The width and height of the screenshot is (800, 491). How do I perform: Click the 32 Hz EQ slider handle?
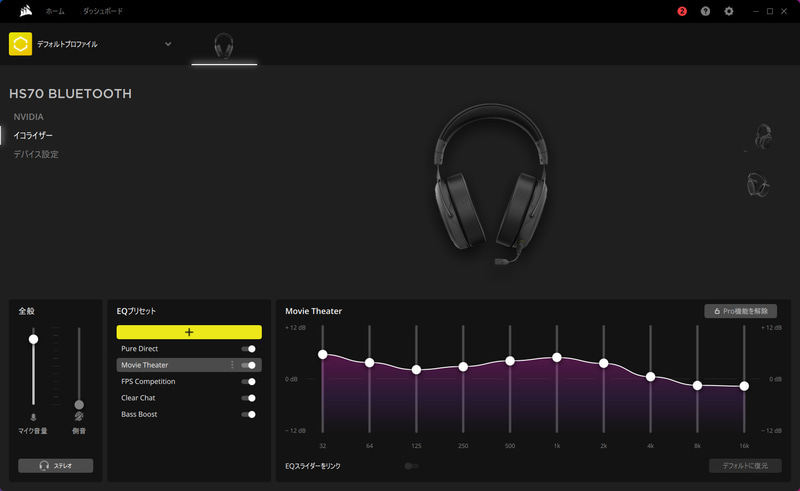click(322, 354)
